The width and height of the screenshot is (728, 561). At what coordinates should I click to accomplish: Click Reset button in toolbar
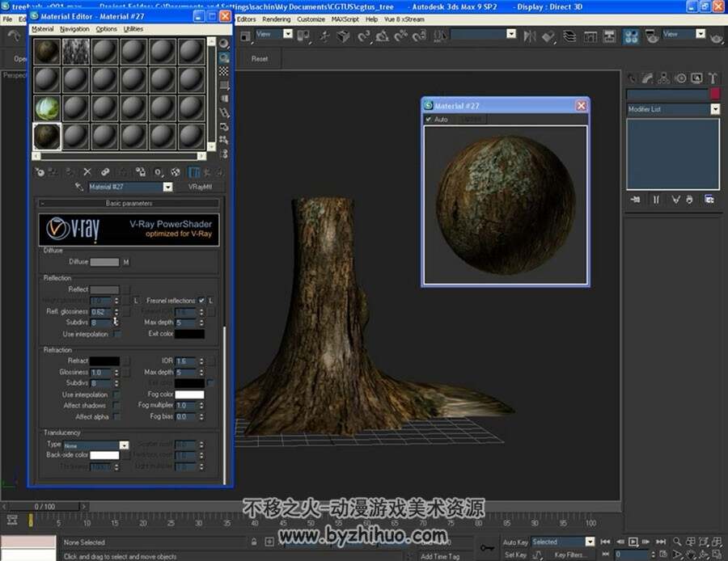click(x=260, y=58)
